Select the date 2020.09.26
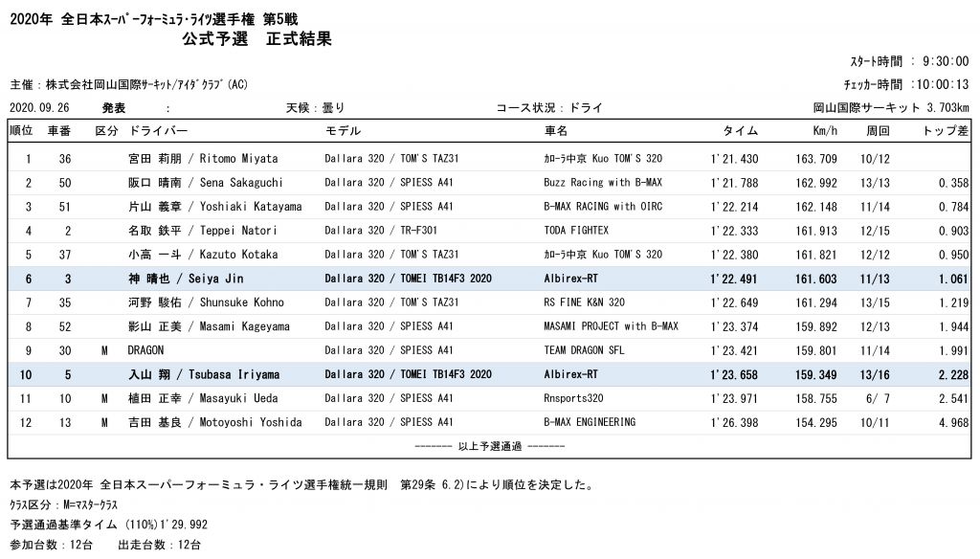 pos(39,108)
